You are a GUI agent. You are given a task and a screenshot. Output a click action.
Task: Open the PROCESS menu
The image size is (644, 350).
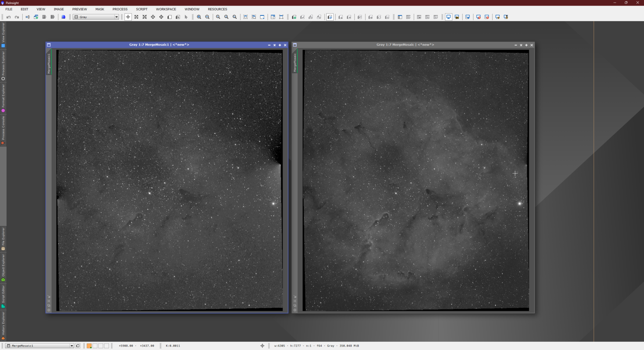(120, 9)
